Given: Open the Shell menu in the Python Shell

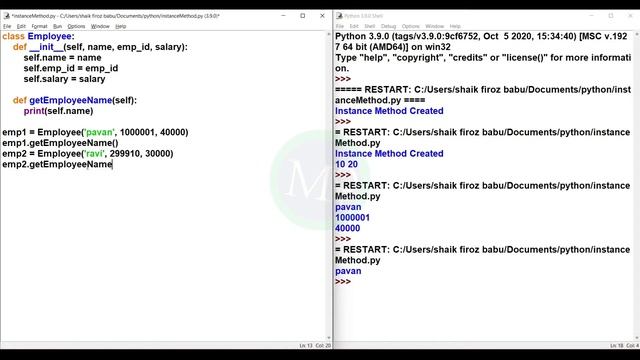Looking at the screenshot, I should (x=369, y=26).
